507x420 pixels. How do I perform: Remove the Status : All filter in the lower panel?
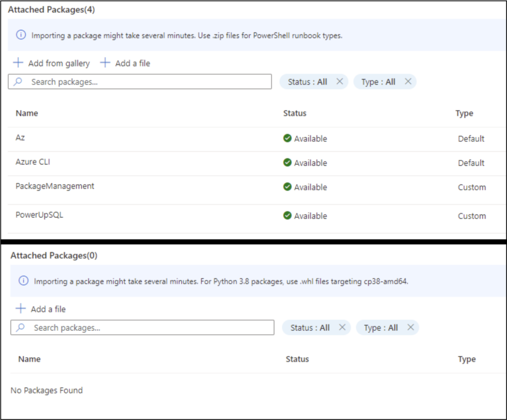pos(342,327)
